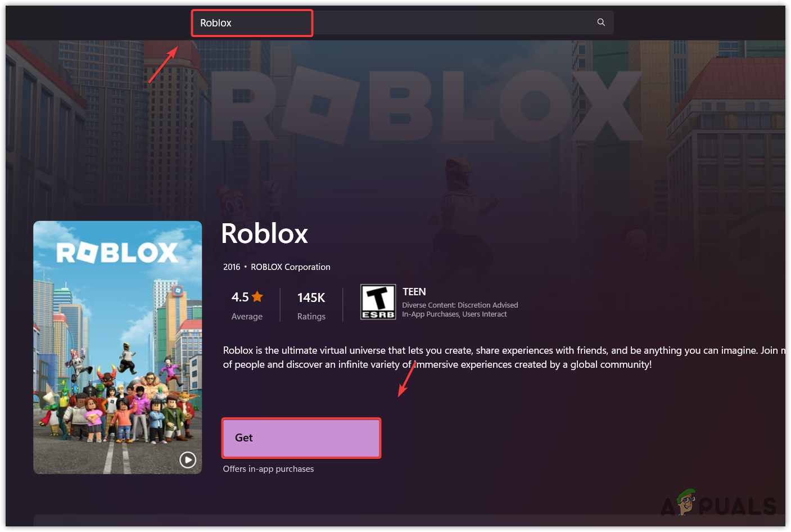
Task: Click 'Offers in-app purchases' note
Action: coord(268,469)
